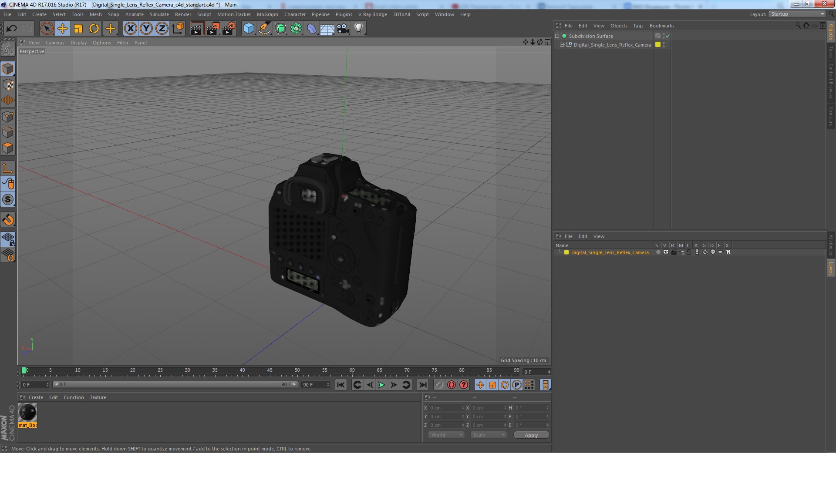The width and height of the screenshot is (836, 504).
Task: Toggle Autokeying red record button
Action: tap(452, 385)
